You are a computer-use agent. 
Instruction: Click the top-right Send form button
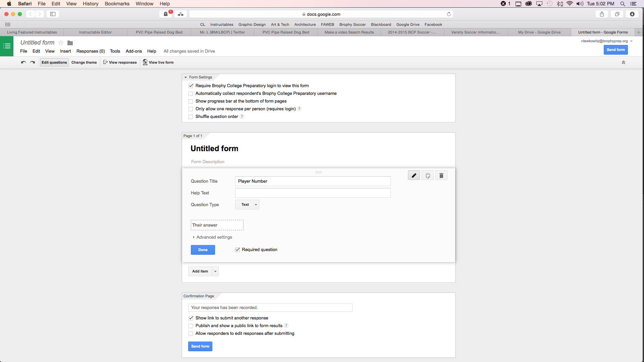[x=616, y=50]
